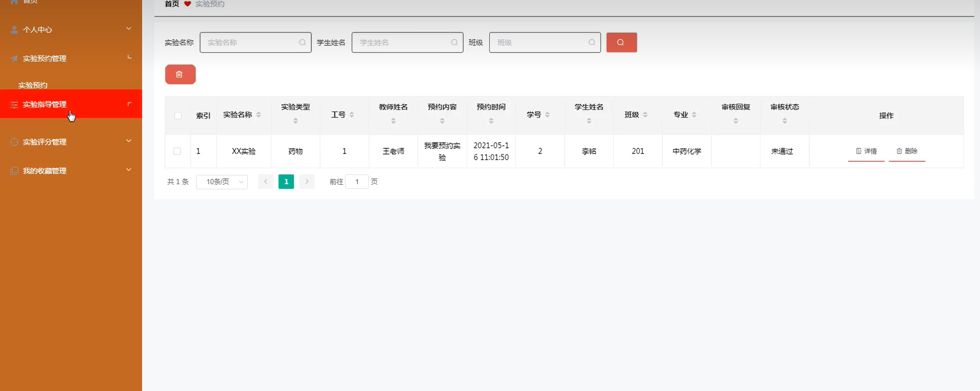Click the magnifier icon in 实验名称 field

303,43
